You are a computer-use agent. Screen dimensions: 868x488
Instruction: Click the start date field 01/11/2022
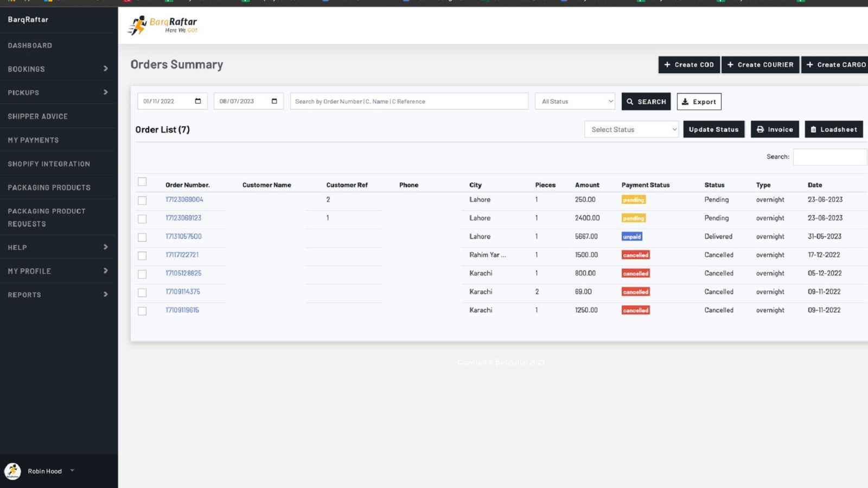(173, 101)
